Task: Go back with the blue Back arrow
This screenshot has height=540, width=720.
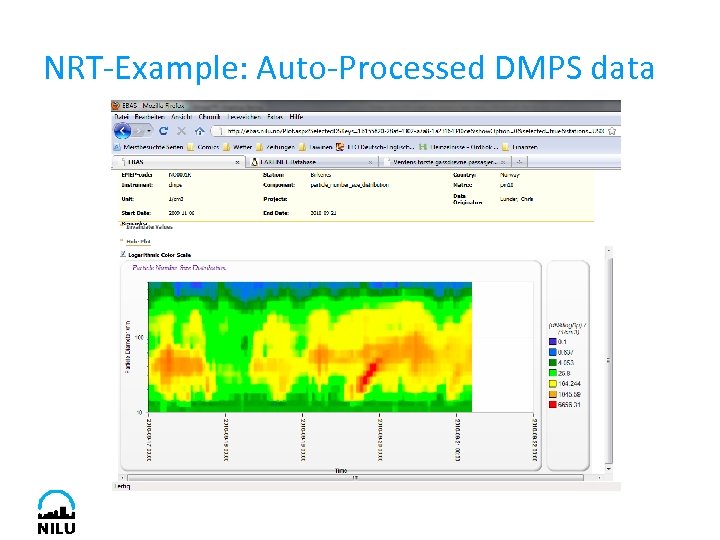Action: 122,131
